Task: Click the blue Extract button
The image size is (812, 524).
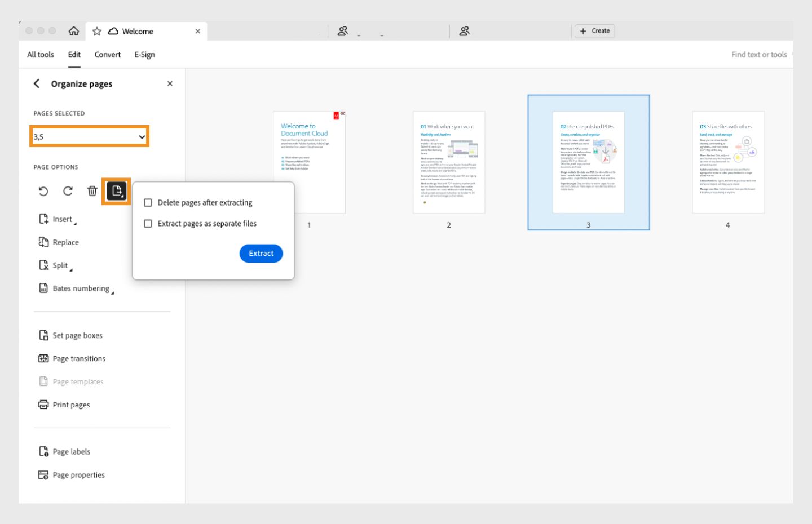Action: click(261, 253)
